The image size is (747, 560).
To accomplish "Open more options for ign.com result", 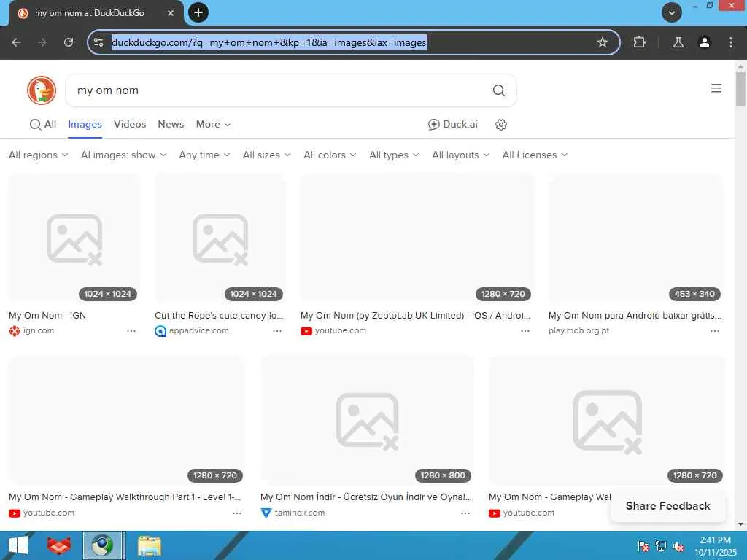I will [x=131, y=330].
